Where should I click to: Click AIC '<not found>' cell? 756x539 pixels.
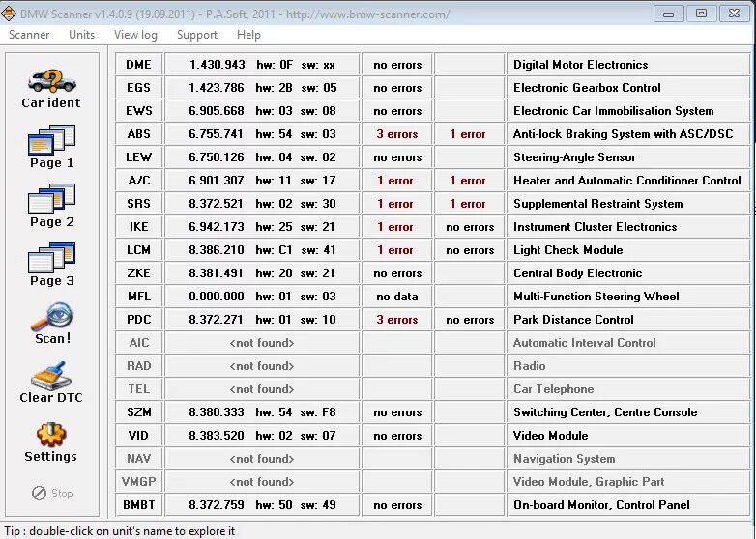coord(262,343)
